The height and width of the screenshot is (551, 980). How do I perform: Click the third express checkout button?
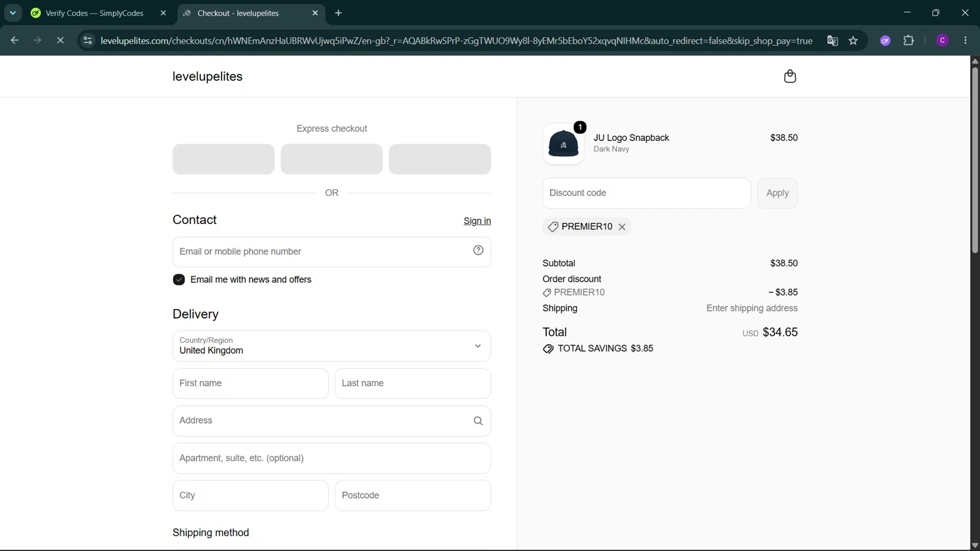pos(440,159)
